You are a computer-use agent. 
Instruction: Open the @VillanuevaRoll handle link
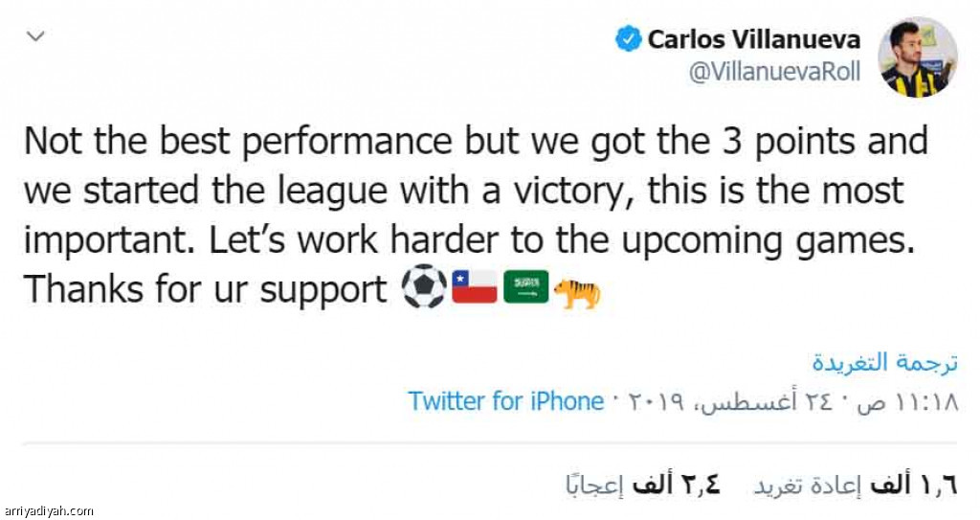[x=774, y=72]
